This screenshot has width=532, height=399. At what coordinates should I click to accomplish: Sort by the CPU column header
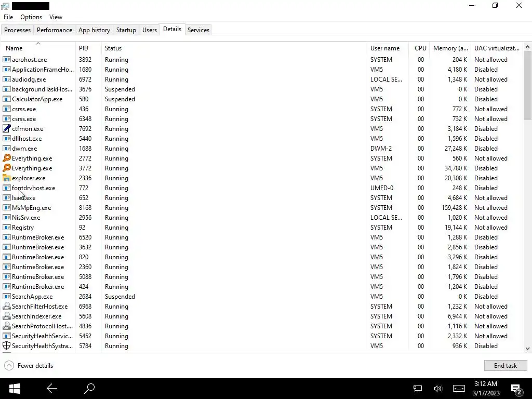pyautogui.click(x=419, y=48)
